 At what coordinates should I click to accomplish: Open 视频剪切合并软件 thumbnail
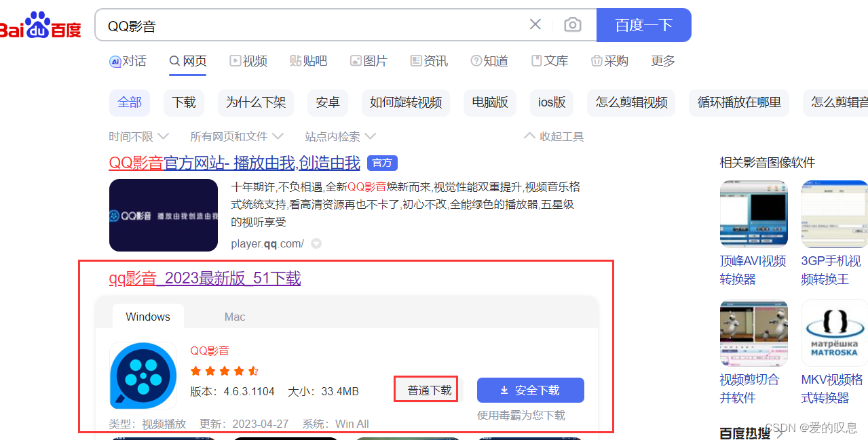tap(754, 333)
